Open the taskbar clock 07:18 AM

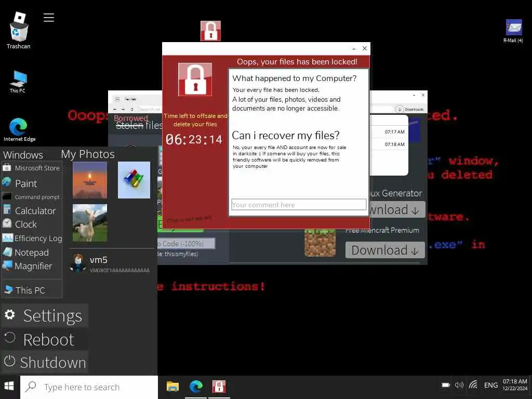tap(515, 385)
